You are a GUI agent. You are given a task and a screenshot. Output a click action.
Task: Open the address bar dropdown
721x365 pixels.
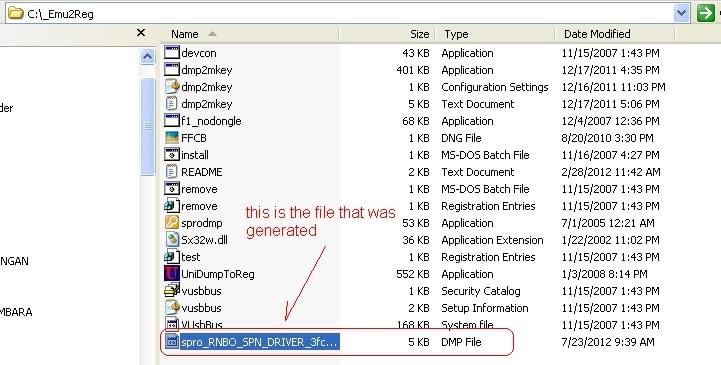pyautogui.click(x=681, y=13)
